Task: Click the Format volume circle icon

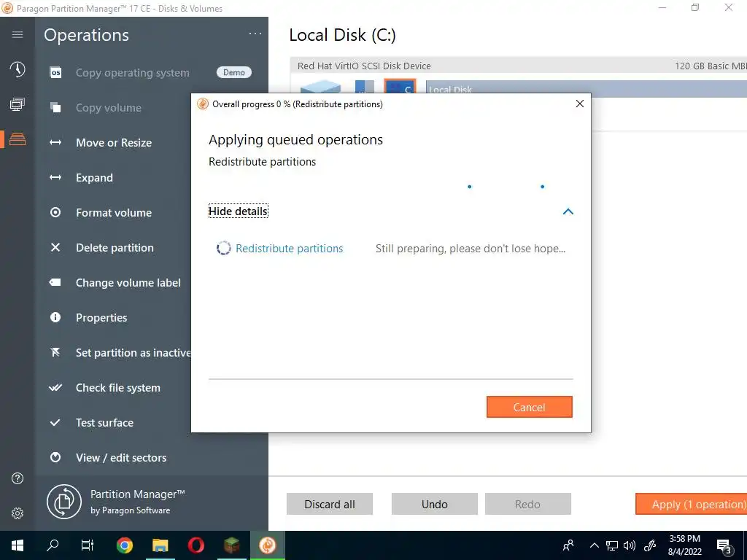Action: click(x=55, y=212)
